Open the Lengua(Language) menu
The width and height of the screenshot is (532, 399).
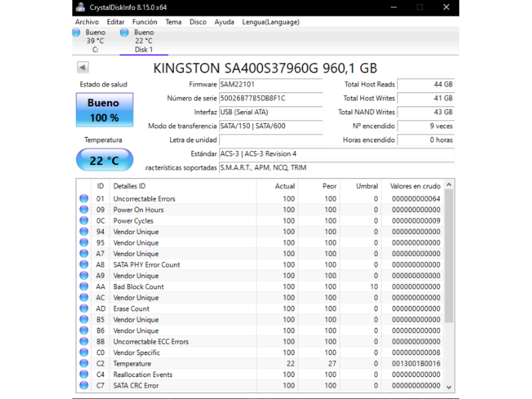[271, 22]
